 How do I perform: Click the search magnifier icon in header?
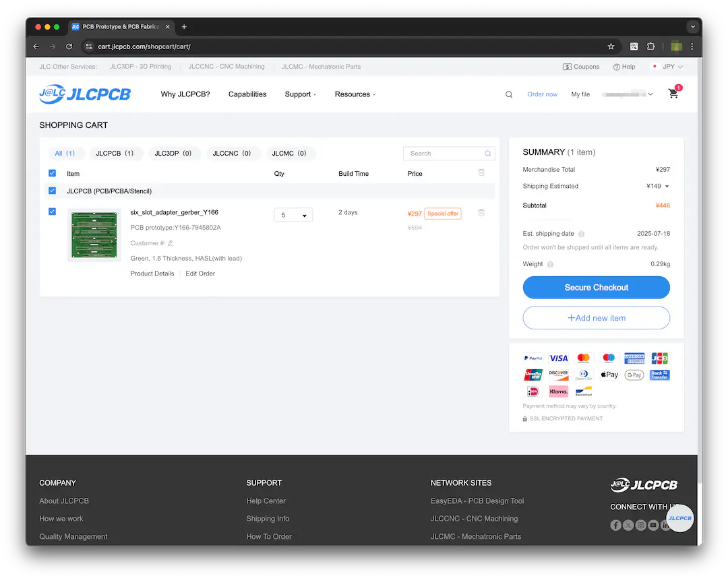(509, 94)
